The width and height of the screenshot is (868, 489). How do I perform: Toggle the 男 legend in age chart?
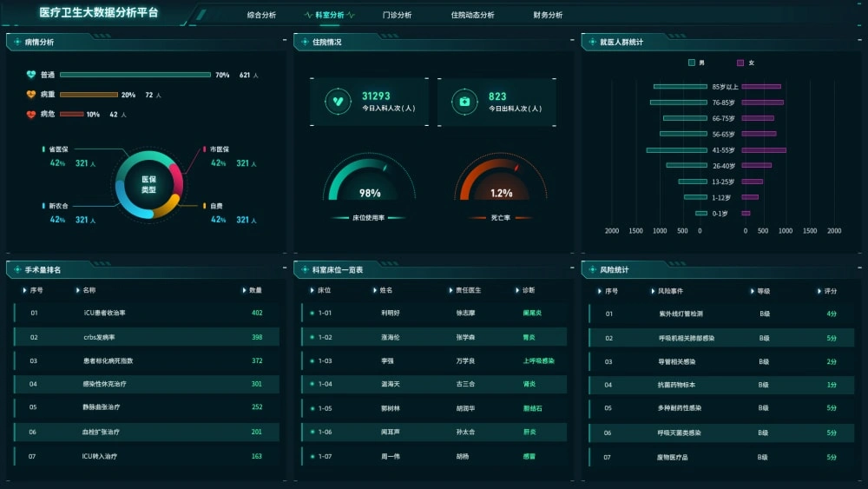click(692, 63)
